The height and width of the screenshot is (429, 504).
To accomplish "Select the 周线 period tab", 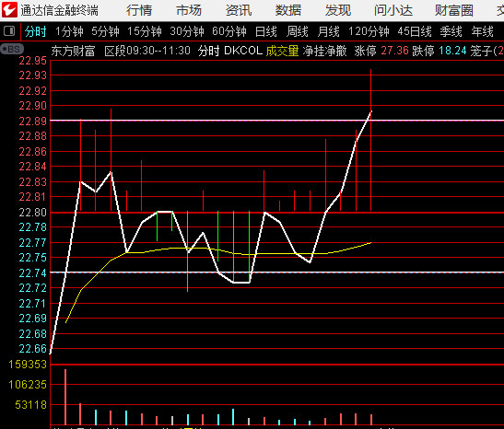I will click(x=298, y=32).
